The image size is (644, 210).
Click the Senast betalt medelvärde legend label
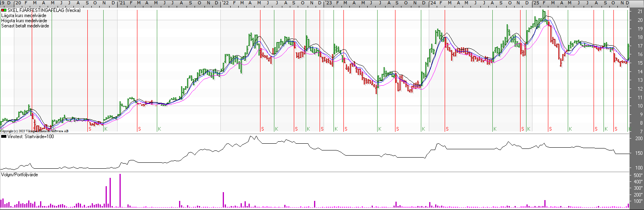coord(25,26)
